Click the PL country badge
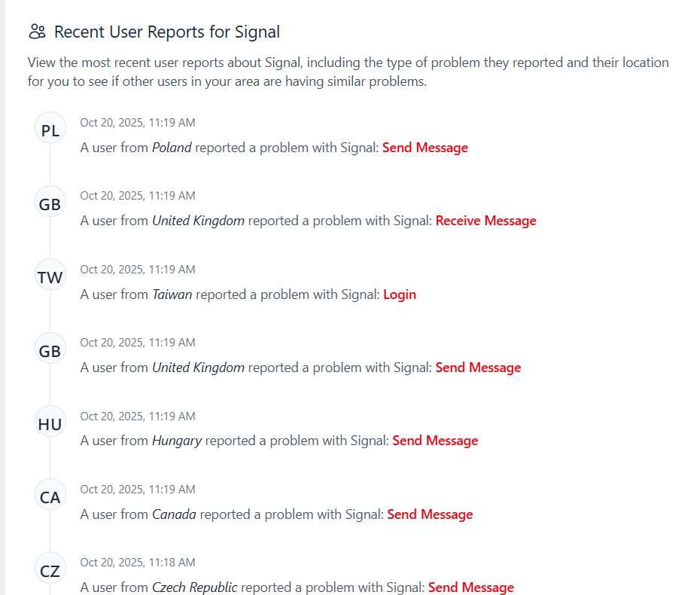Screen dimensions: 700x595 click(x=50, y=130)
